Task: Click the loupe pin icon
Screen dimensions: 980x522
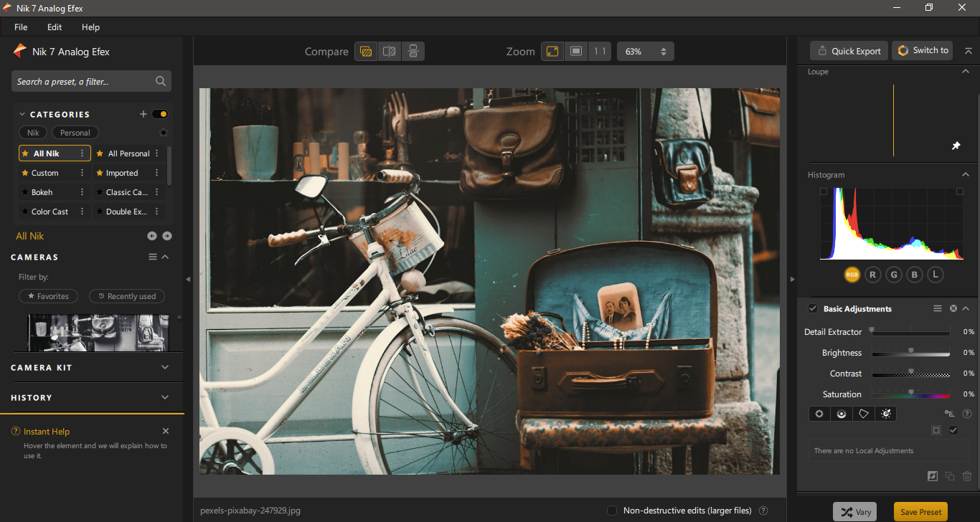Action: (956, 146)
